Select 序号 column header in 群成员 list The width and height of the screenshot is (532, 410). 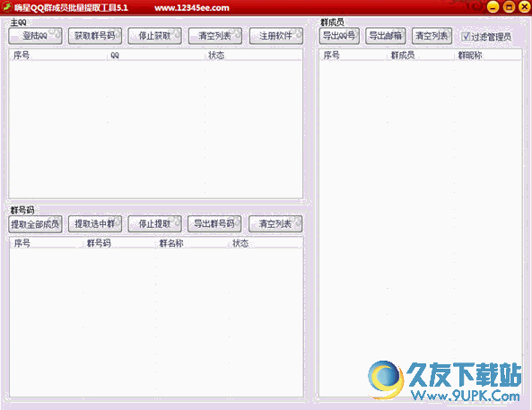click(x=353, y=56)
